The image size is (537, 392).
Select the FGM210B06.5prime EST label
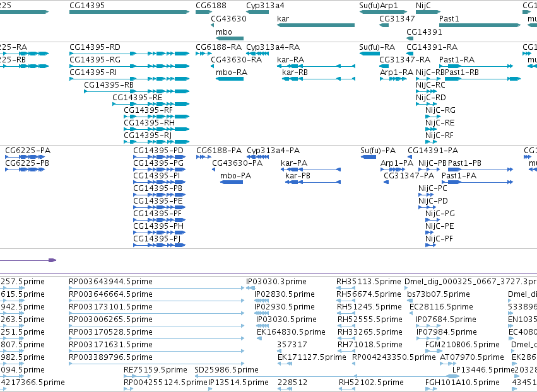pyautogui.click(x=463, y=345)
